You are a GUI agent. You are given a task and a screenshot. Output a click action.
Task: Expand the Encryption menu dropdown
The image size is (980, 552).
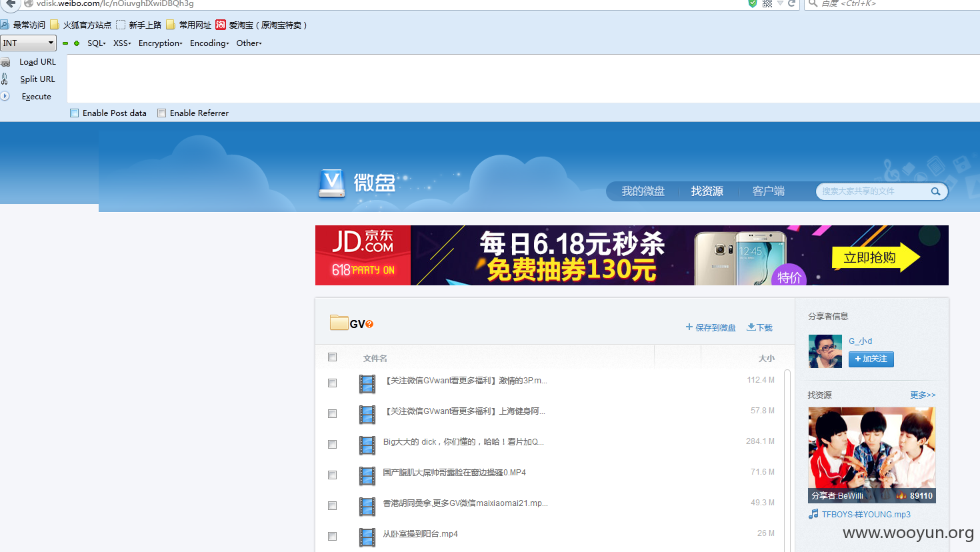coord(161,43)
